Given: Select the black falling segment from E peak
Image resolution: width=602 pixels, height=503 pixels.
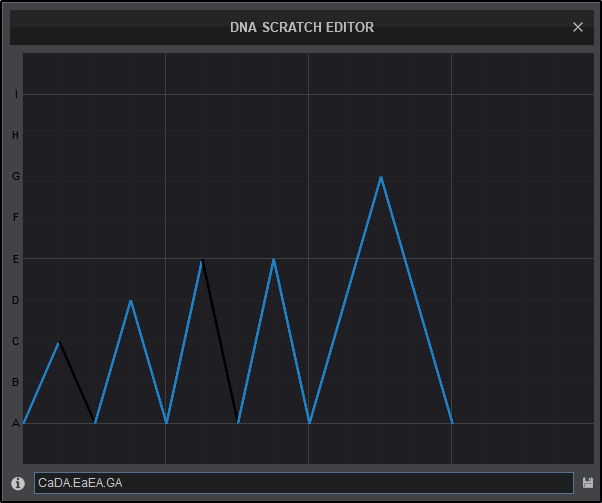Looking at the screenshot, I should [220, 341].
